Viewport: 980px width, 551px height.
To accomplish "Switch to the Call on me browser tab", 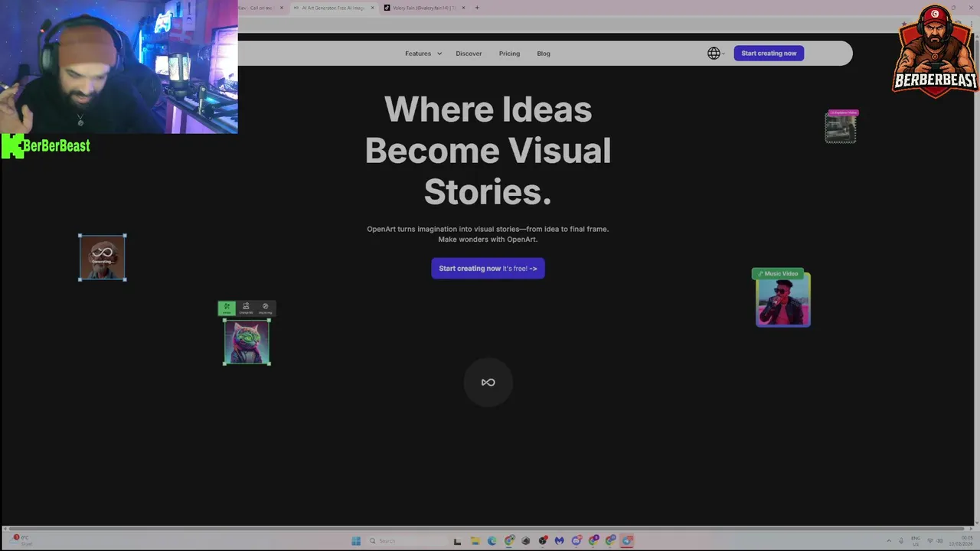I will (x=260, y=8).
